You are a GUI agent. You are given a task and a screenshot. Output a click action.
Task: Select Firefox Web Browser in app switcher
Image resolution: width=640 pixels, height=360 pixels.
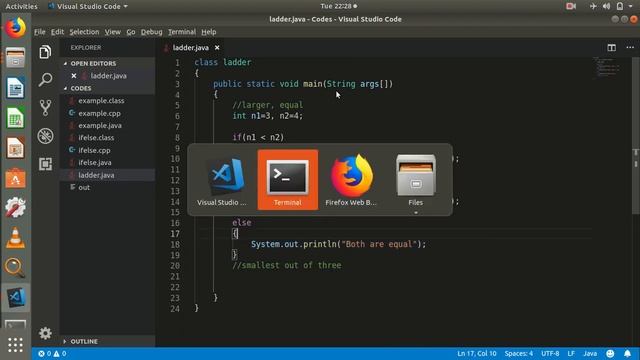[351, 180]
